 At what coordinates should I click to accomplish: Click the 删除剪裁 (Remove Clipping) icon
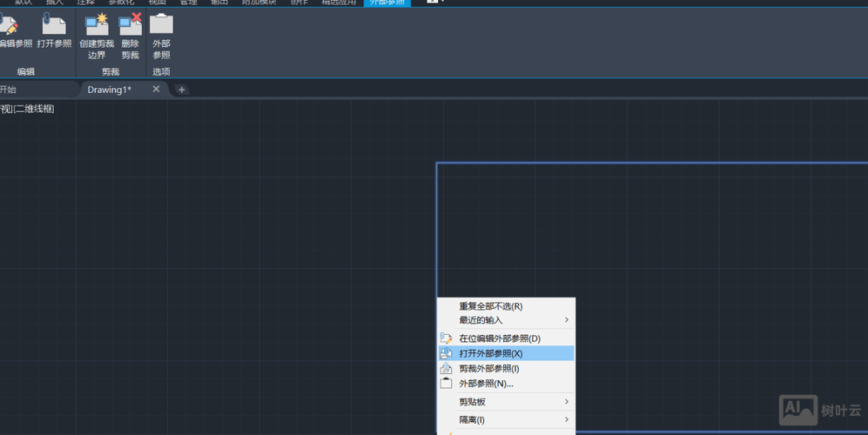[x=131, y=36]
